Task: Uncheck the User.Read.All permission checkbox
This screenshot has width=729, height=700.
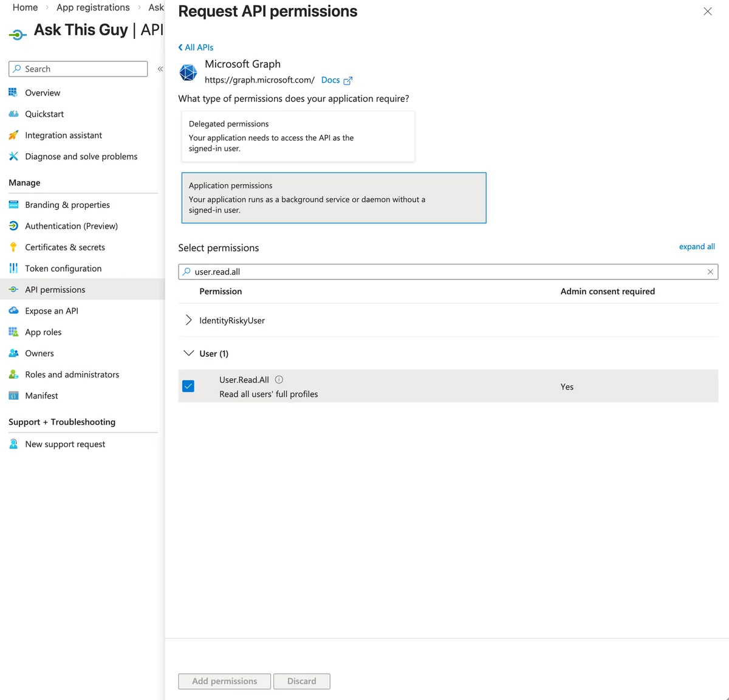Action: [x=188, y=386]
